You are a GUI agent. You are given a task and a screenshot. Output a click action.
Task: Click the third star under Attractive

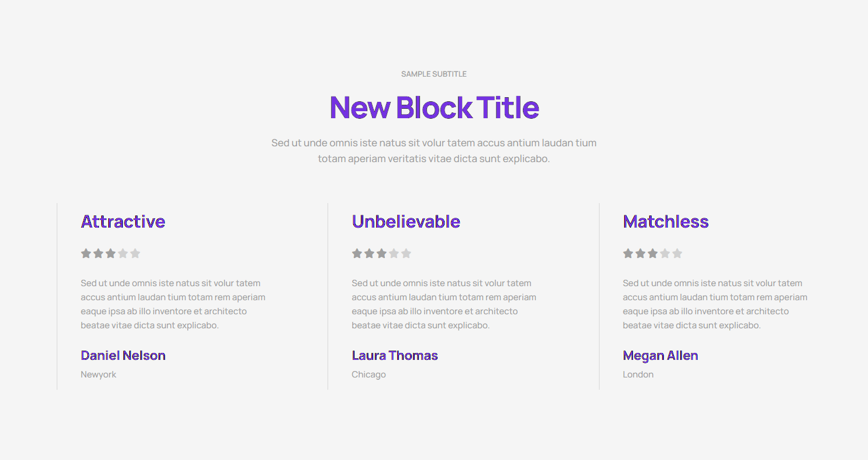click(111, 253)
